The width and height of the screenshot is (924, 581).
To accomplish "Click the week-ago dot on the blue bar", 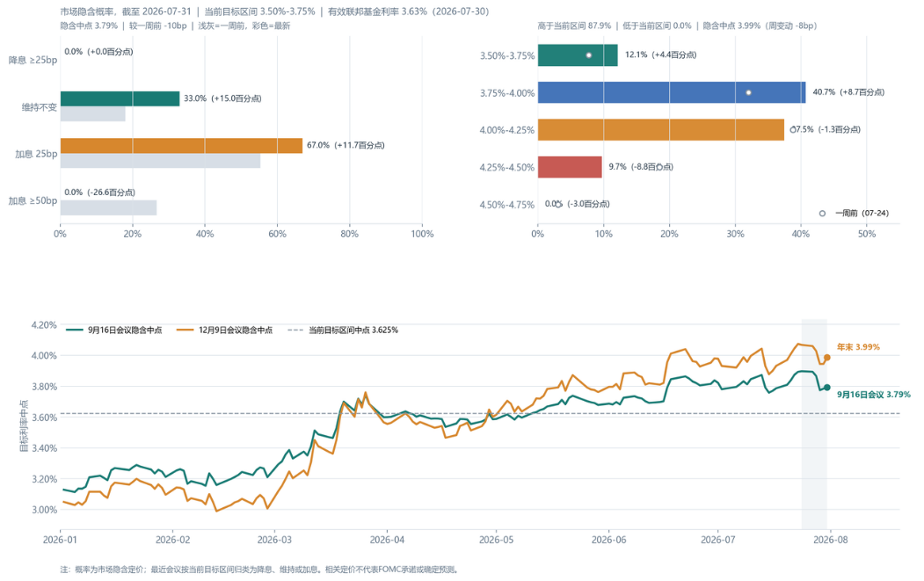I will [x=748, y=92].
